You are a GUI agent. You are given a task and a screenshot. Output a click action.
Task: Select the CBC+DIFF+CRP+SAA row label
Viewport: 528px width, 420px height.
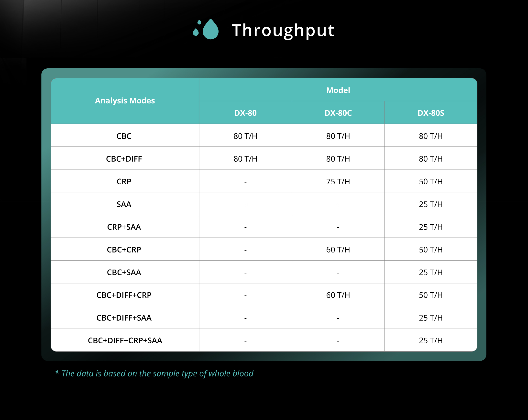tap(125, 340)
